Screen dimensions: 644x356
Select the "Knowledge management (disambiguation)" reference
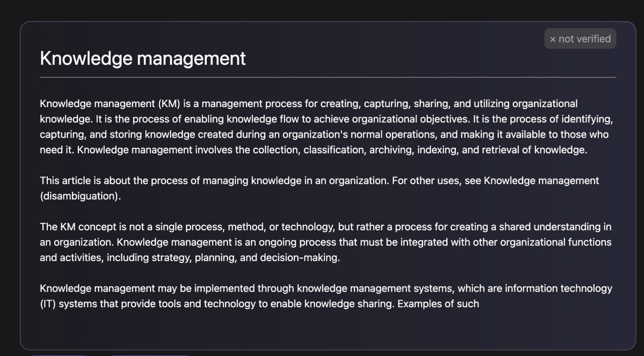[541, 181]
